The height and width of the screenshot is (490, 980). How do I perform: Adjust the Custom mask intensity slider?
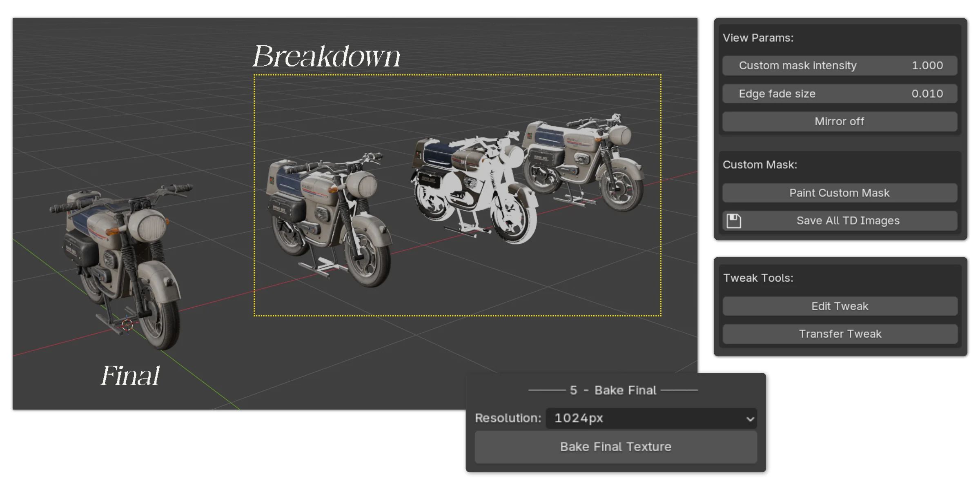(x=840, y=65)
